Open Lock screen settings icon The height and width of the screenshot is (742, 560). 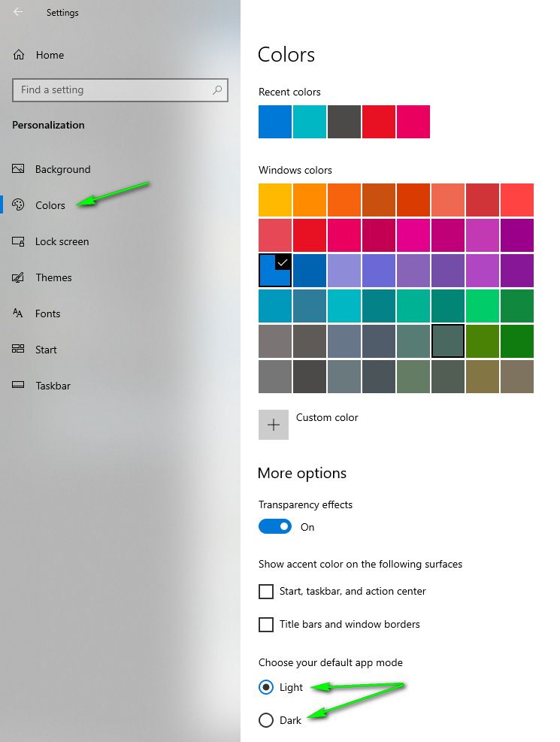coord(18,241)
